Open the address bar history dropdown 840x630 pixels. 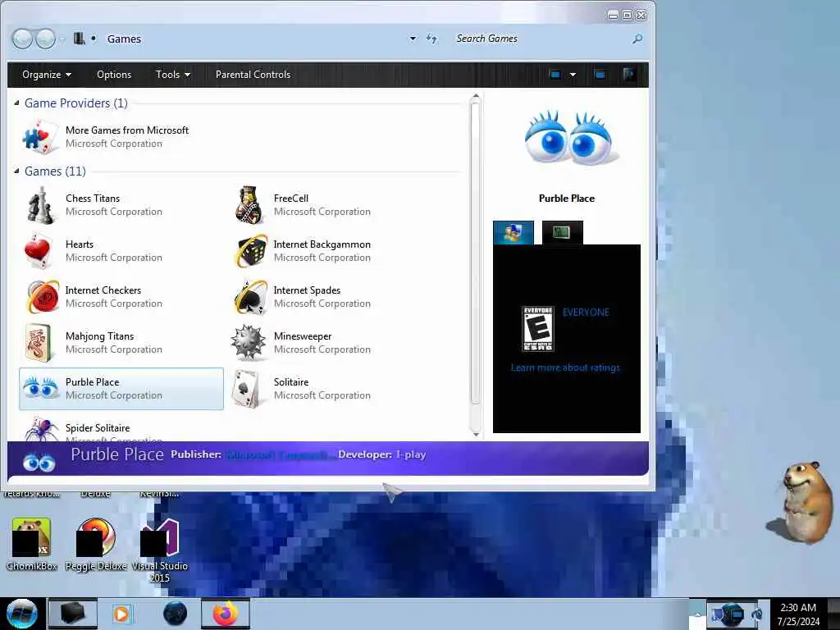(413, 39)
